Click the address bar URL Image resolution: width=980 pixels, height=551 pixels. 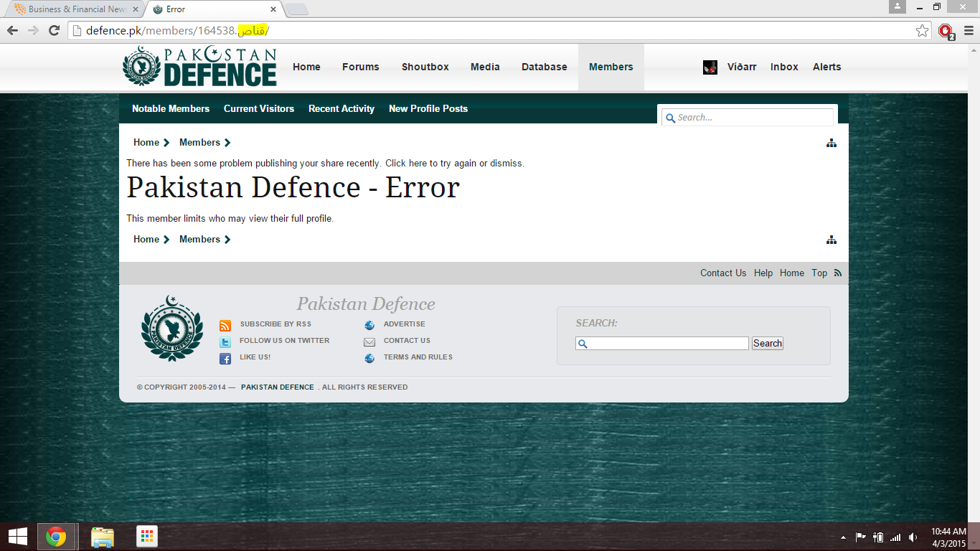pyautogui.click(x=176, y=30)
